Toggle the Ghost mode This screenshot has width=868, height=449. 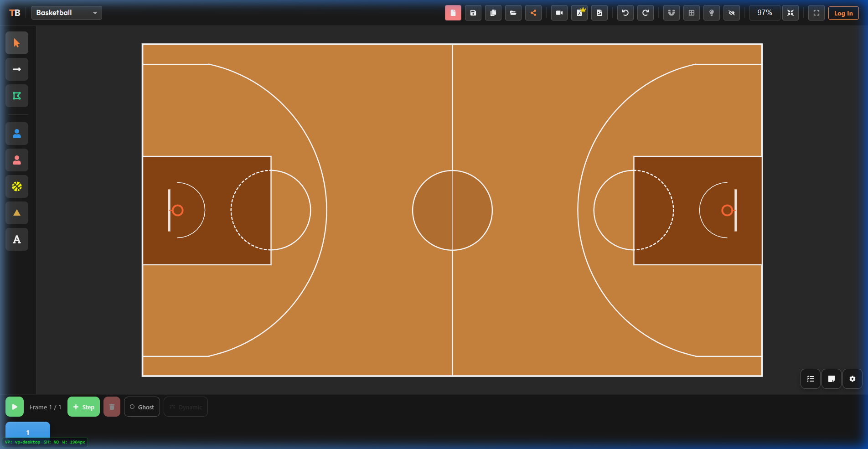[x=142, y=407]
